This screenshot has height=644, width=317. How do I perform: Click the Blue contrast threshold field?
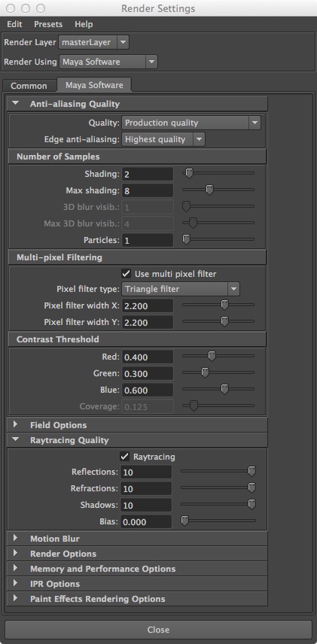[148, 390]
